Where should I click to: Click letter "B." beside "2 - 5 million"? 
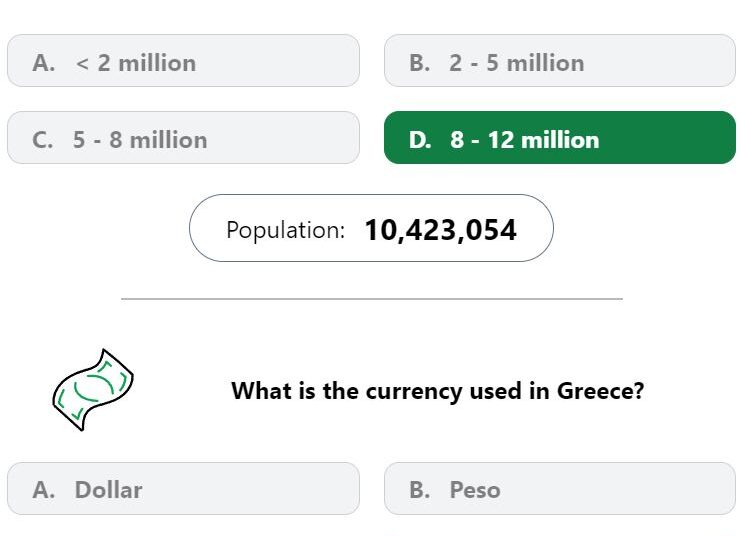(x=420, y=63)
